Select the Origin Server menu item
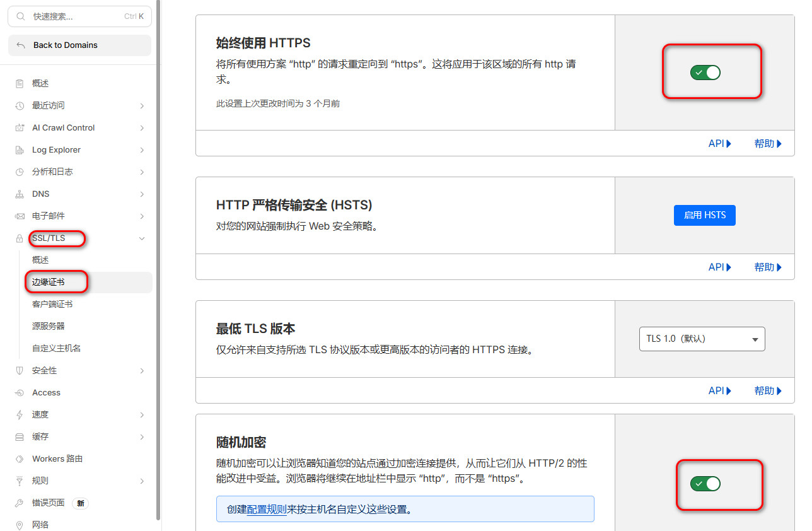 click(x=49, y=326)
